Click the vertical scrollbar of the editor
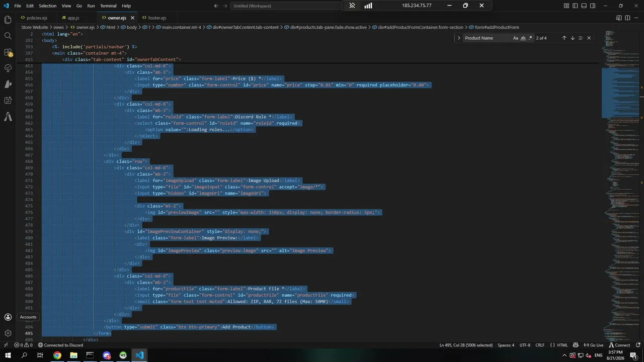 click(641, 186)
